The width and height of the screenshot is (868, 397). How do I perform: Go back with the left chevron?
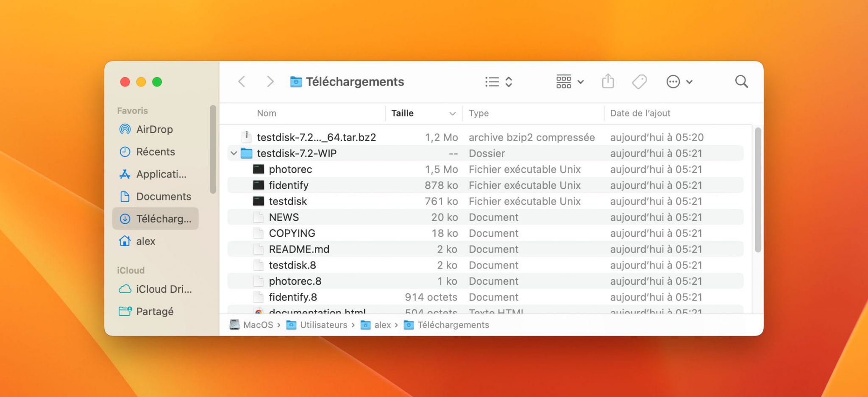tap(242, 81)
